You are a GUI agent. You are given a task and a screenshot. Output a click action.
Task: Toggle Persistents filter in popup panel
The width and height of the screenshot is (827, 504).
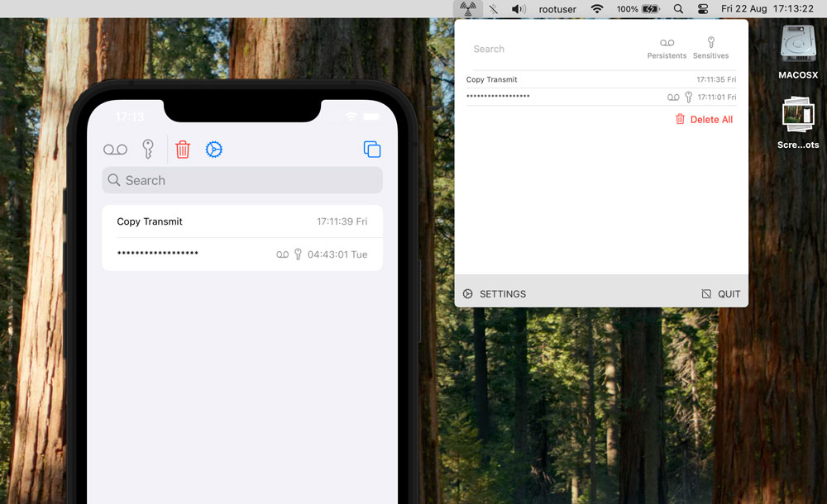(667, 48)
